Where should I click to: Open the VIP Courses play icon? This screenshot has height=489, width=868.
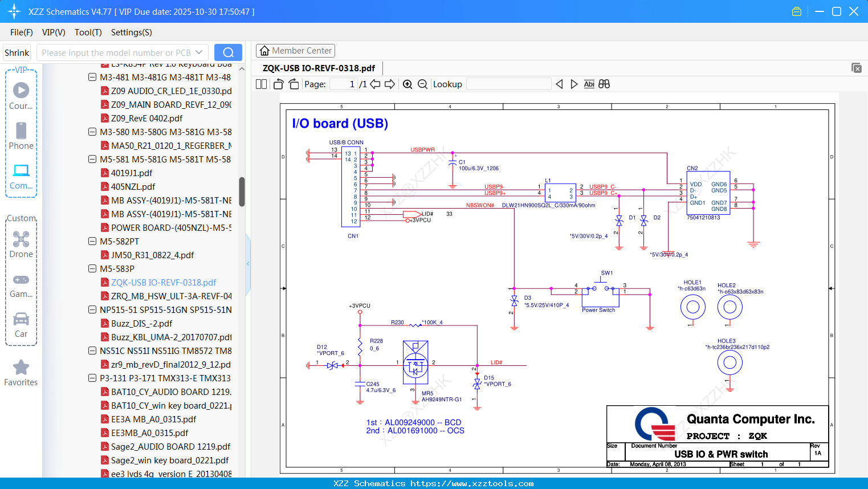21,90
